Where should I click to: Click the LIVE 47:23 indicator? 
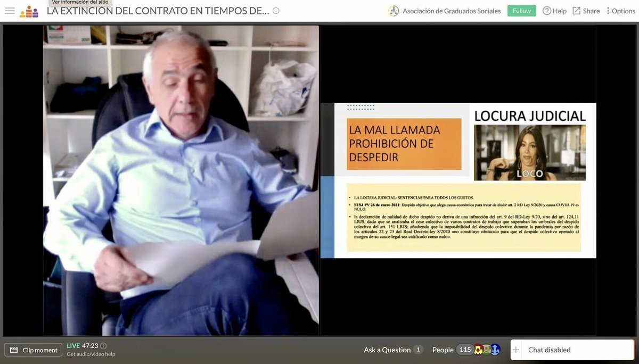tap(82, 346)
